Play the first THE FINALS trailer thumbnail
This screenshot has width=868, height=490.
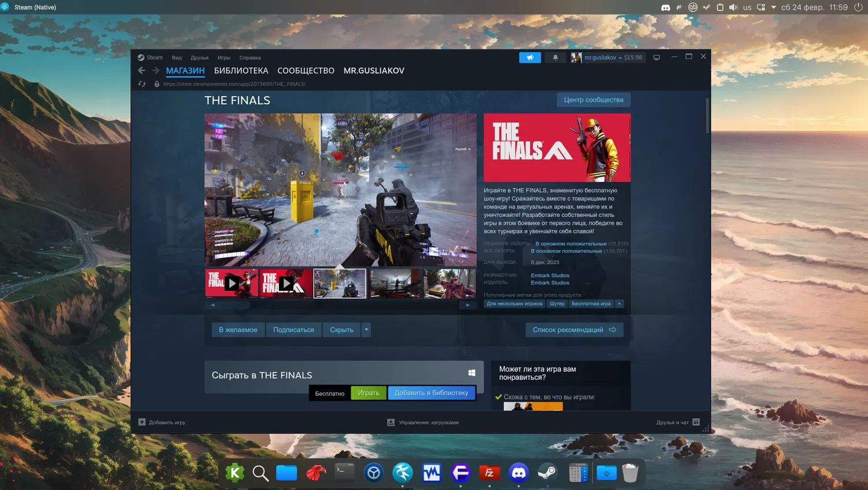click(x=231, y=283)
